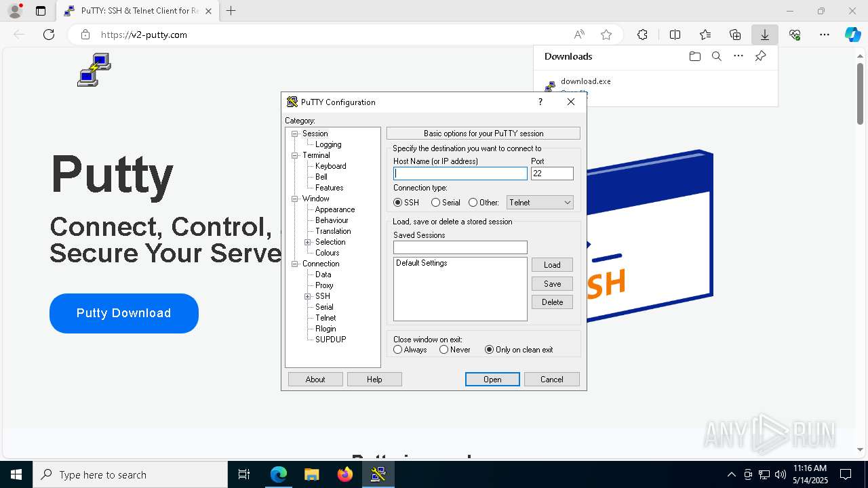The height and width of the screenshot is (488, 868).
Task: Open the downloads folder icon in the Downloads panel
Action: click(694, 56)
